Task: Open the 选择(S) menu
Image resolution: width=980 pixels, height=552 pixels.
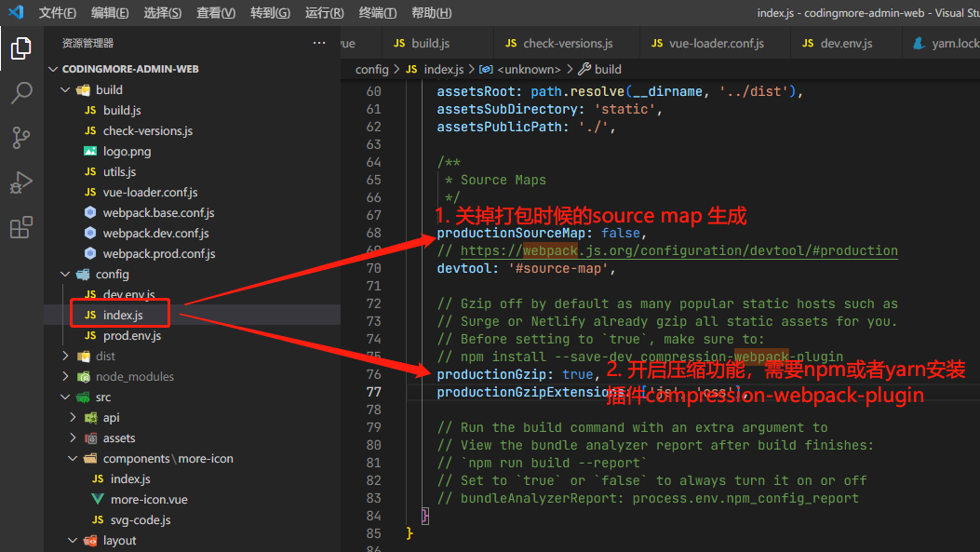Action: 163,12
